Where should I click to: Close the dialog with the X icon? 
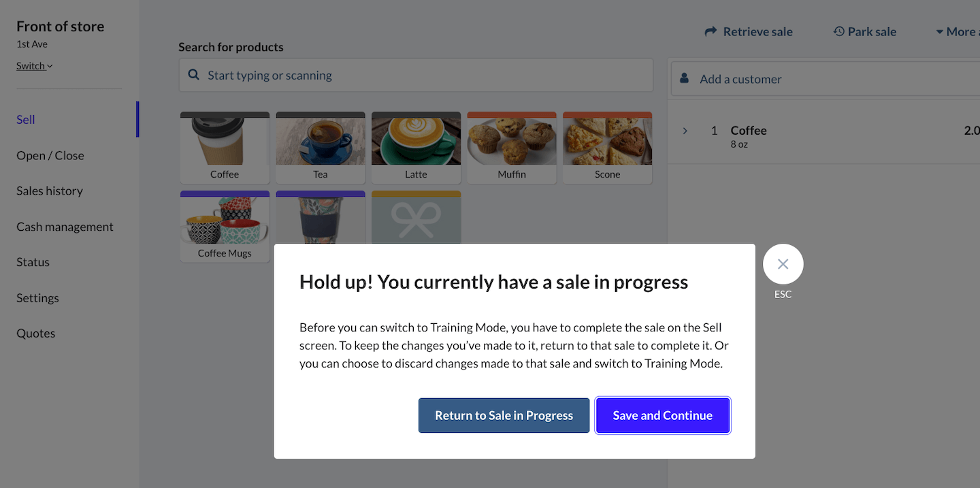pos(783,264)
